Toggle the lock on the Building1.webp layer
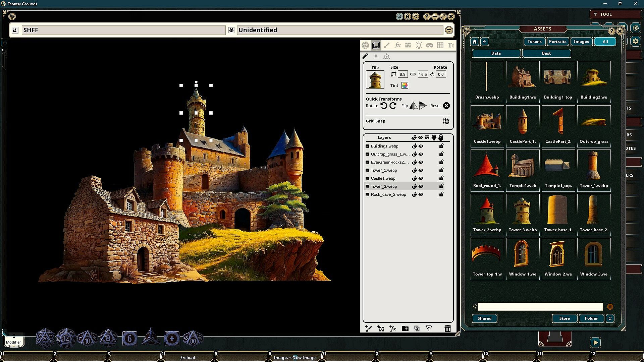Viewport: 644px width, 362px height. click(441, 146)
